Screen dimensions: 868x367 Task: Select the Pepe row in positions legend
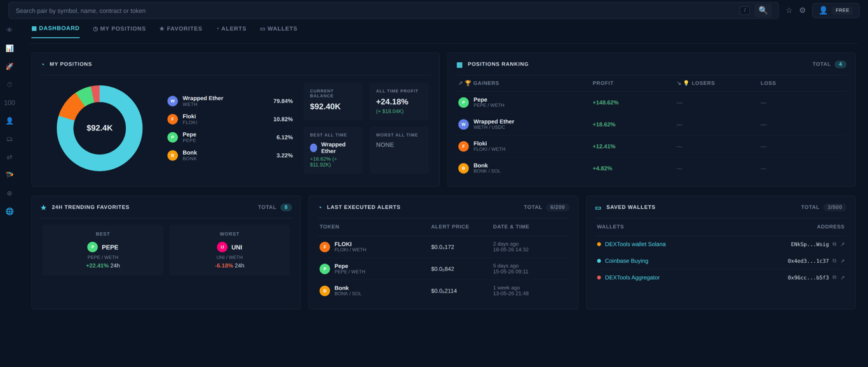(x=230, y=137)
